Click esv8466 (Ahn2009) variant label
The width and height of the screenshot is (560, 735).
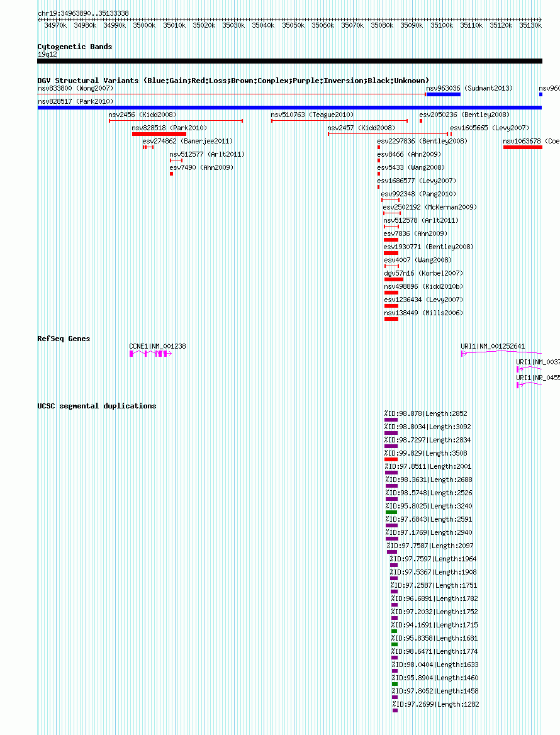[x=409, y=154]
